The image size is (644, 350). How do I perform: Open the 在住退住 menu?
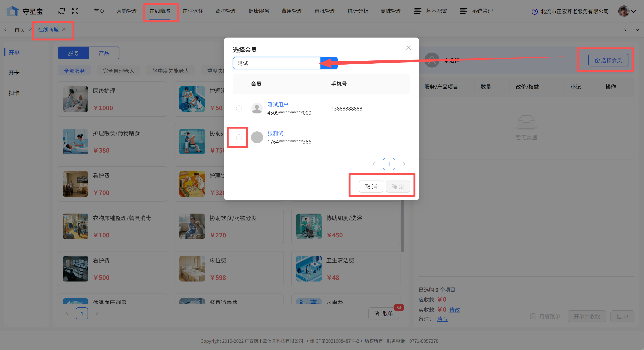pyautogui.click(x=193, y=11)
